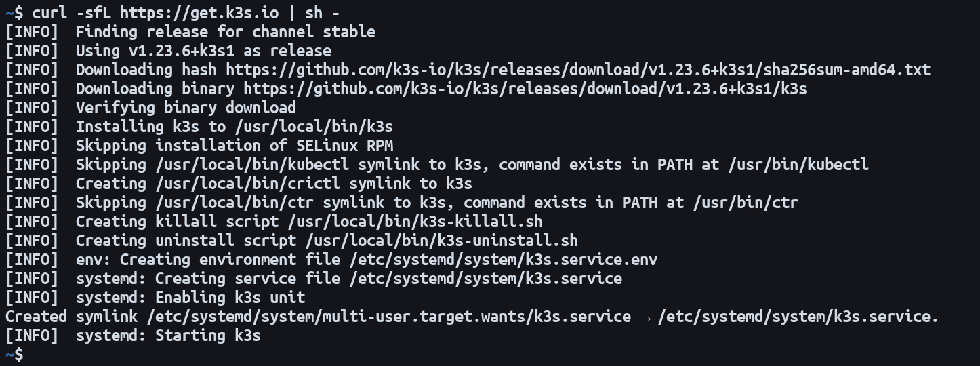Open the k3s binary download URL
Viewport: 980px width, 366px height.
[x=525, y=88]
